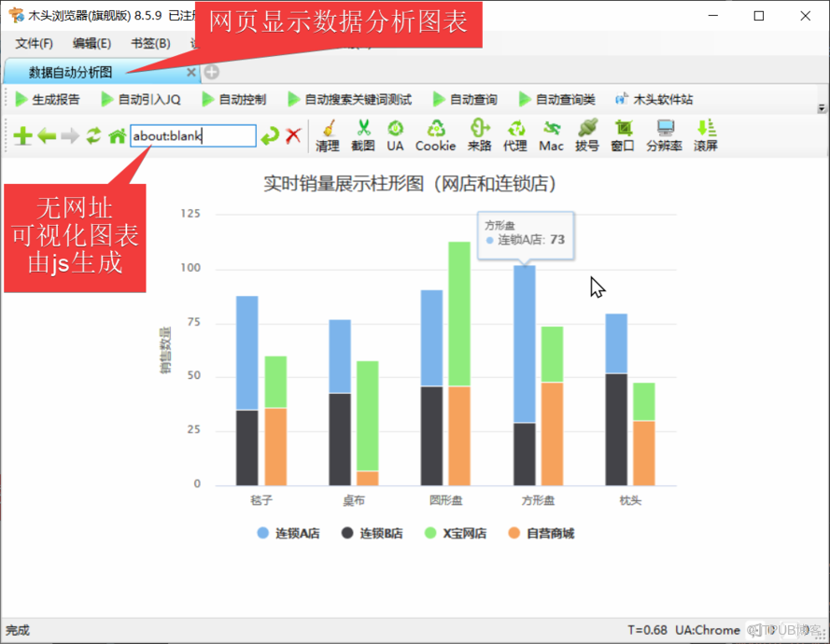Click the green 桌布 X宝网店 bar
Screen dimensions: 830x644
367,416
